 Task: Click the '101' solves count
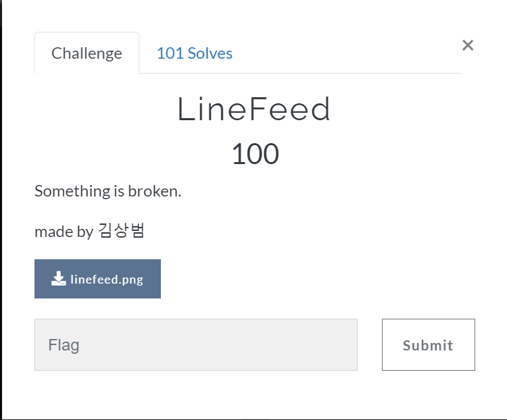(x=170, y=53)
